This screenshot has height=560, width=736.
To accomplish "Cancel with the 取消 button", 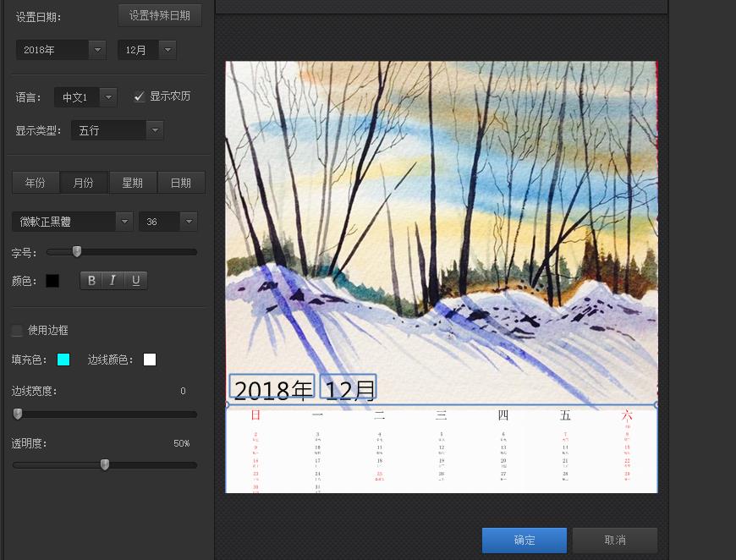I will (615, 541).
